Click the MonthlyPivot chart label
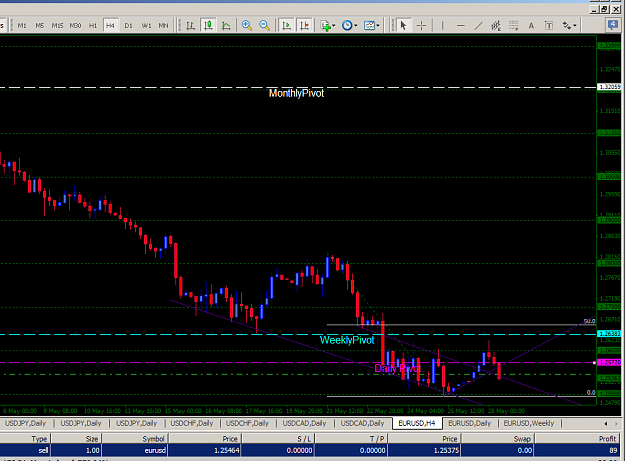Image resolution: width=625 pixels, height=461 pixels. (x=296, y=93)
